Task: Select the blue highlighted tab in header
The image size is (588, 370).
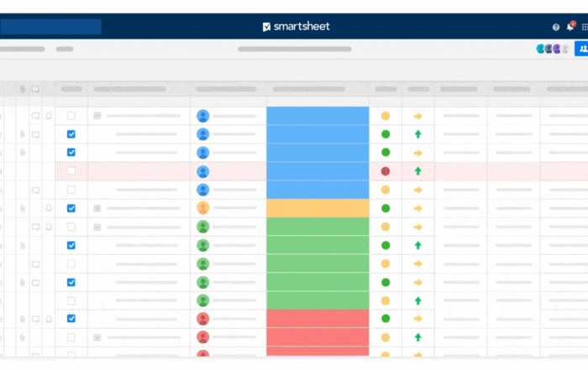Action: [x=50, y=27]
